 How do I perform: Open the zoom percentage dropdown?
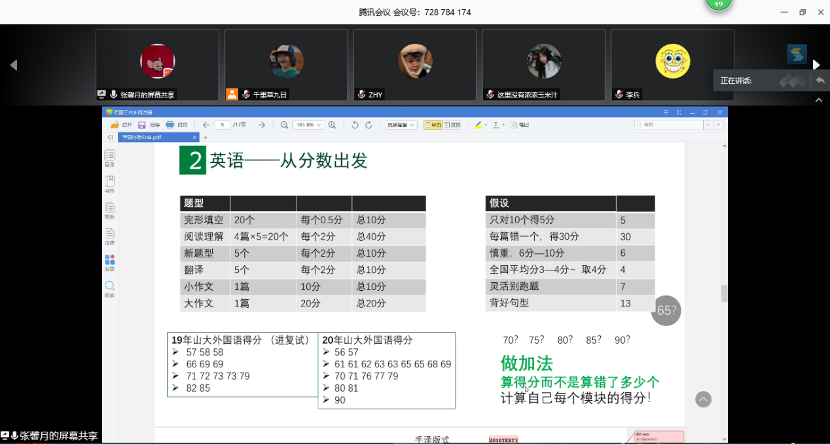(x=322, y=125)
